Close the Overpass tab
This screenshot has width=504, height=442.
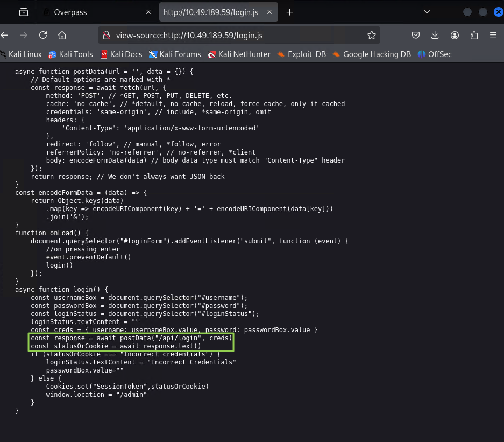pyautogui.click(x=148, y=12)
